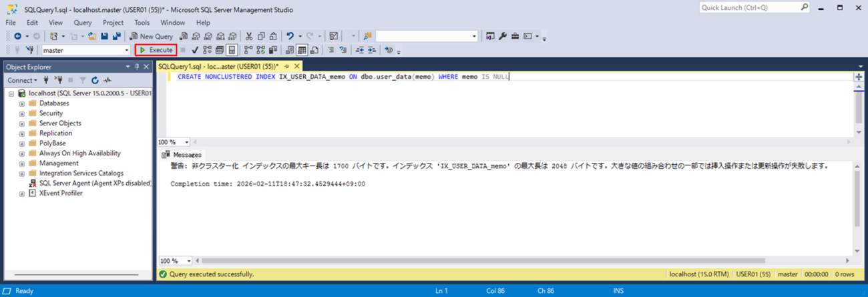Click the Open File folder icon
Image resolution: width=868 pixels, height=297 pixels.
pos(92,36)
